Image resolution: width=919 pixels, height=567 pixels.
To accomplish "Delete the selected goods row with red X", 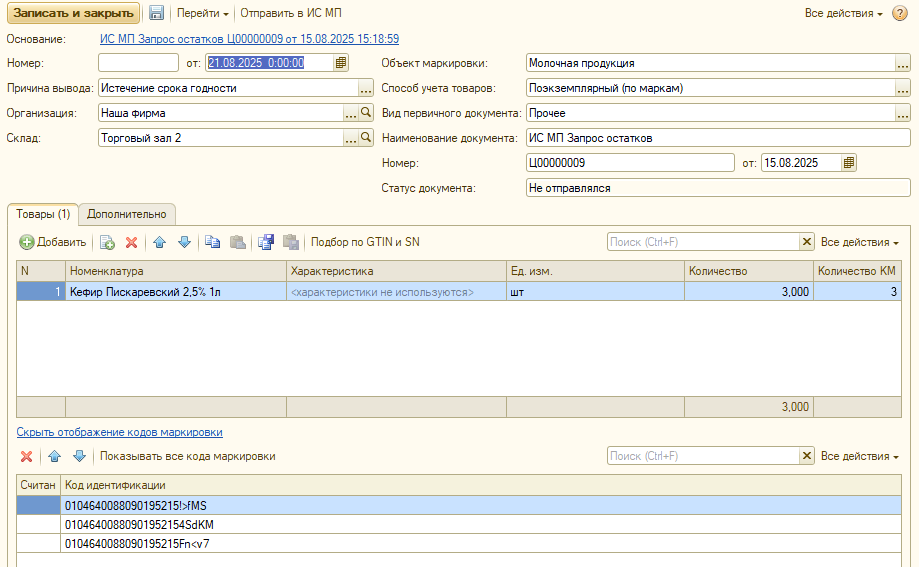I will 131,242.
